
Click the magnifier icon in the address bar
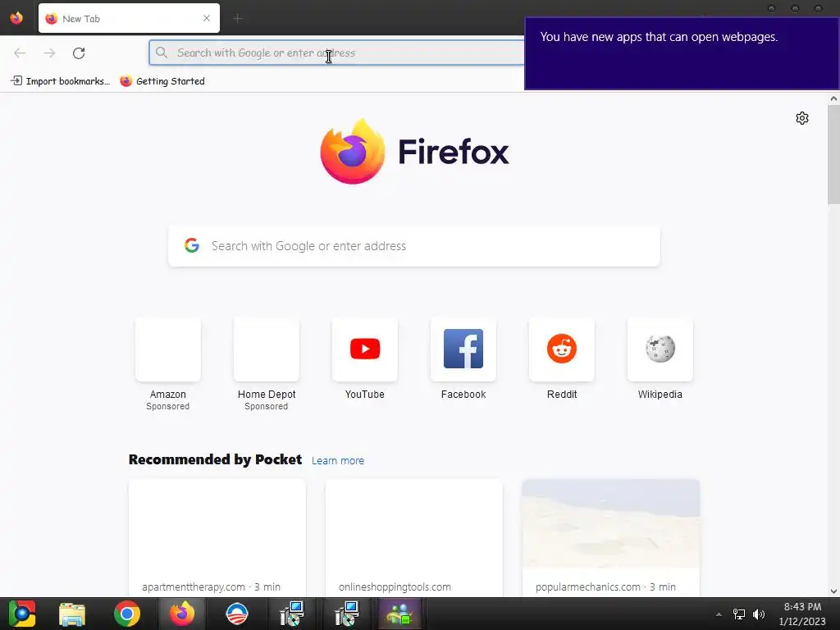(x=162, y=52)
